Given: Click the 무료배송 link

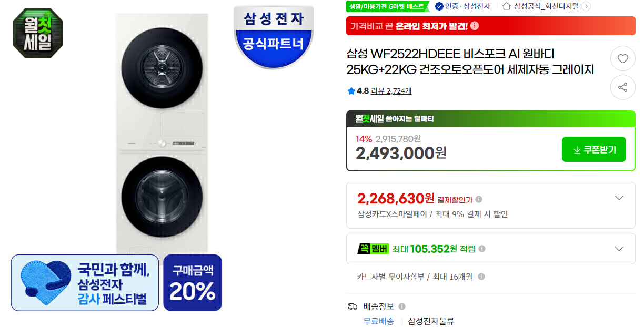Looking at the screenshot, I should [x=379, y=321].
